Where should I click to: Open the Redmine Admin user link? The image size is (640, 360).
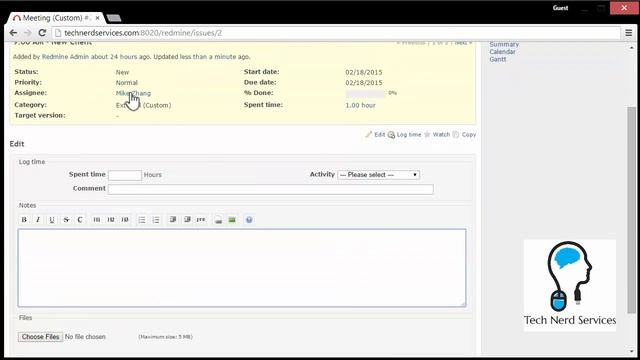(65, 57)
